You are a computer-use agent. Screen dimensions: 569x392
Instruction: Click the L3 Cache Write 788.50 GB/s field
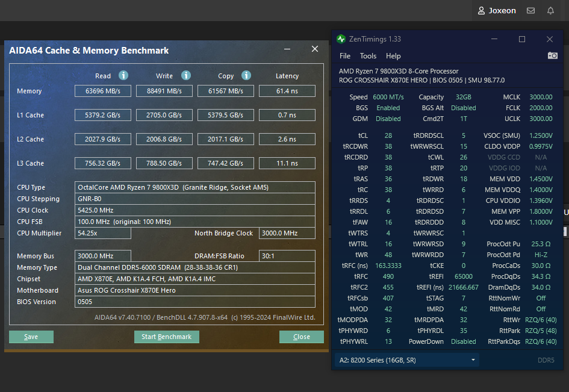coord(164,163)
